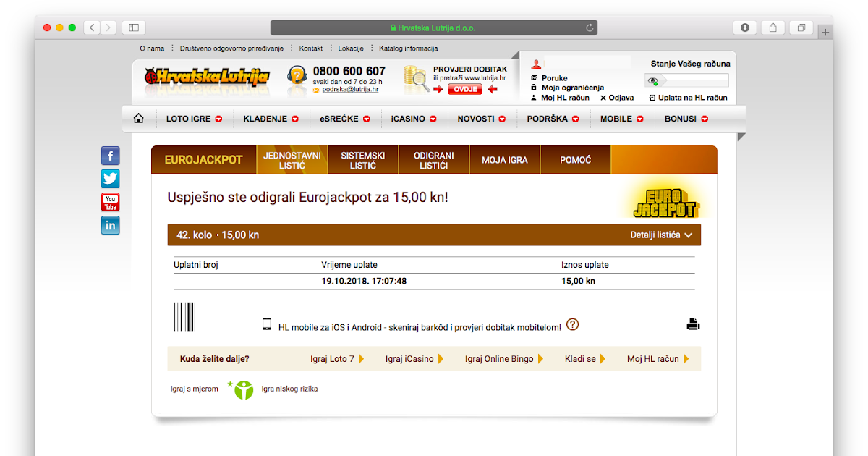Show all tabs overview icon
Screen dimensions: 868x456
pyautogui.click(x=801, y=28)
